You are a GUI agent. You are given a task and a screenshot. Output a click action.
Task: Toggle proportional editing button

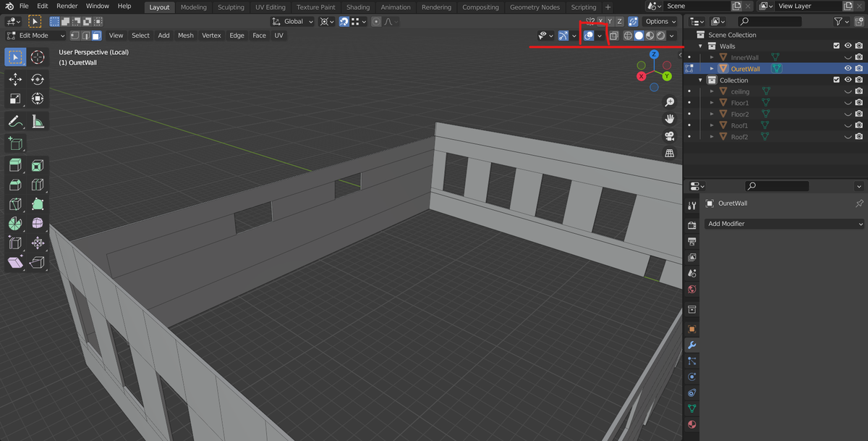[x=376, y=22]
